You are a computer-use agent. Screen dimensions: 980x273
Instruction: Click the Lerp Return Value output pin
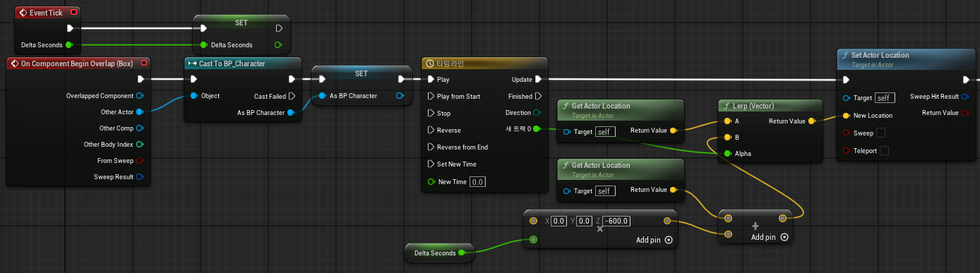[x=812, y=121]
